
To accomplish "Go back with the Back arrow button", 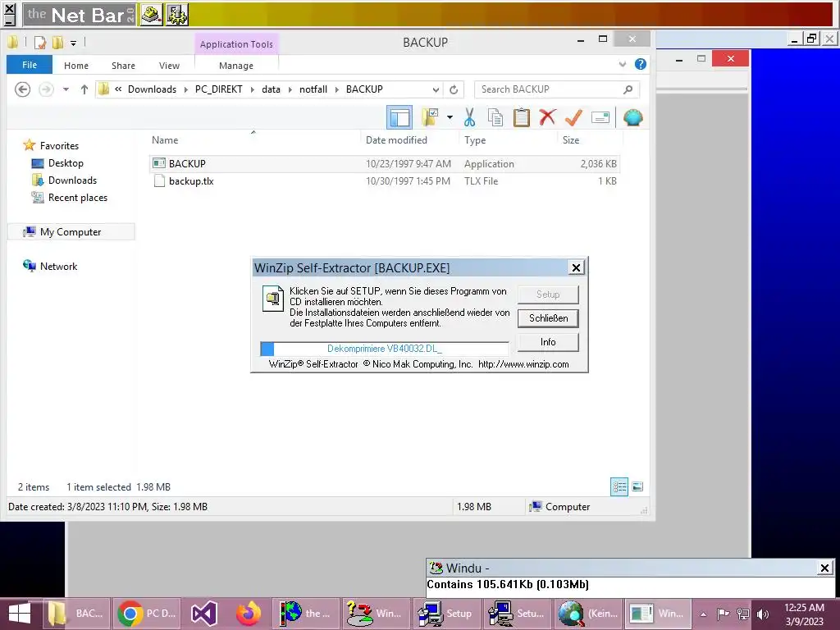I will [x=22, y=89].
